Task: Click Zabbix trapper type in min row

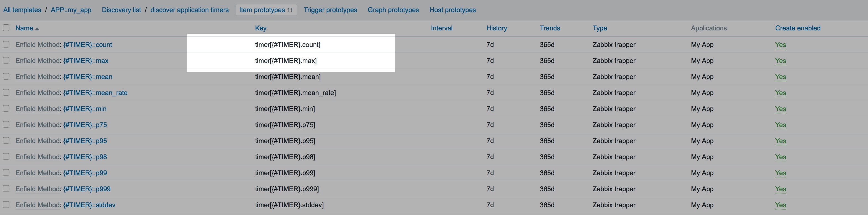Action: pos(614,109)
